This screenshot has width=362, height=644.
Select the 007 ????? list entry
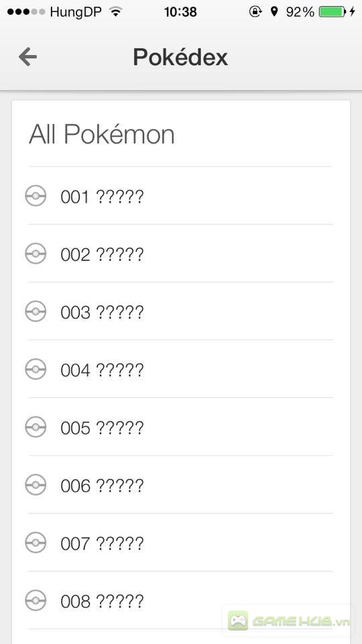coord(180,543)
